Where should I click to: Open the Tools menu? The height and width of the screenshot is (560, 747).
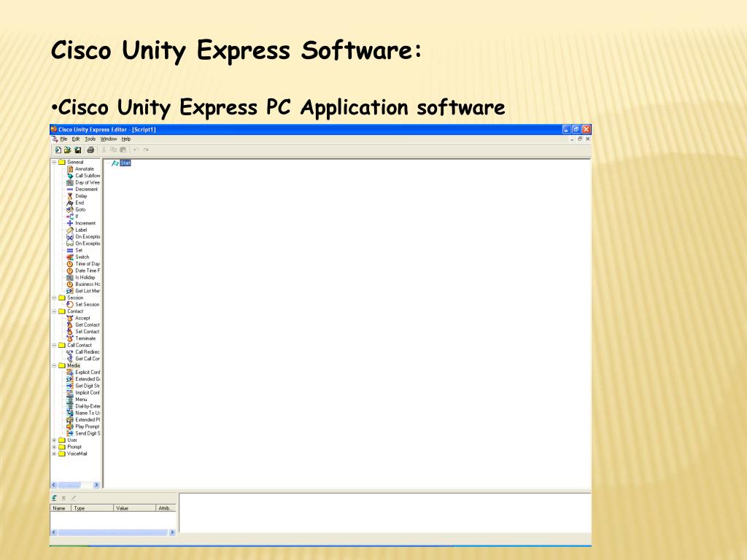pyautogui.click(x=90, y=139)
